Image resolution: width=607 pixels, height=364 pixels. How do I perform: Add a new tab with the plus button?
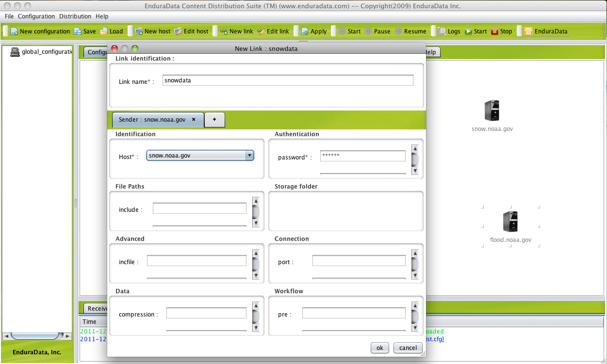[x=214, y=119]
